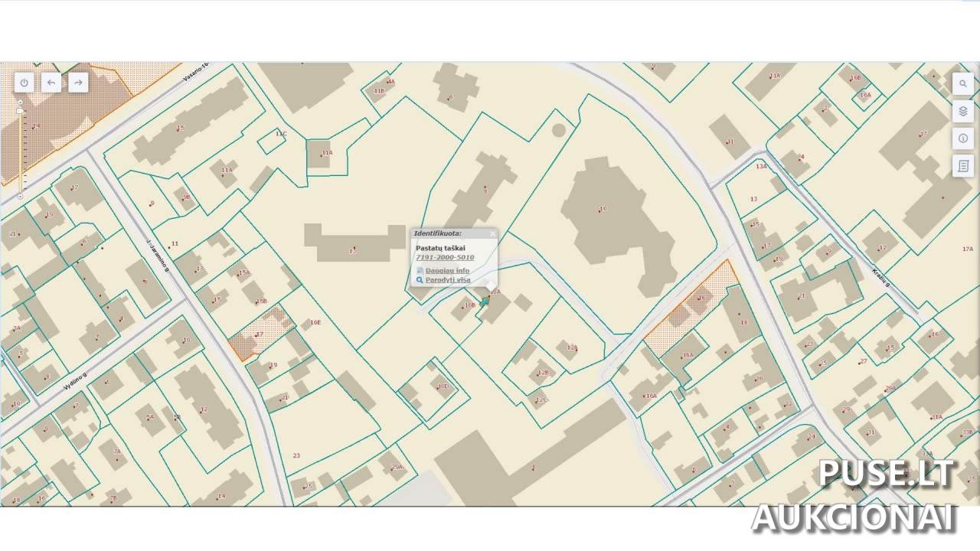Click zoom-in button atop zoom slider
This screenshot has height=551, width=980.
[21, 101]
